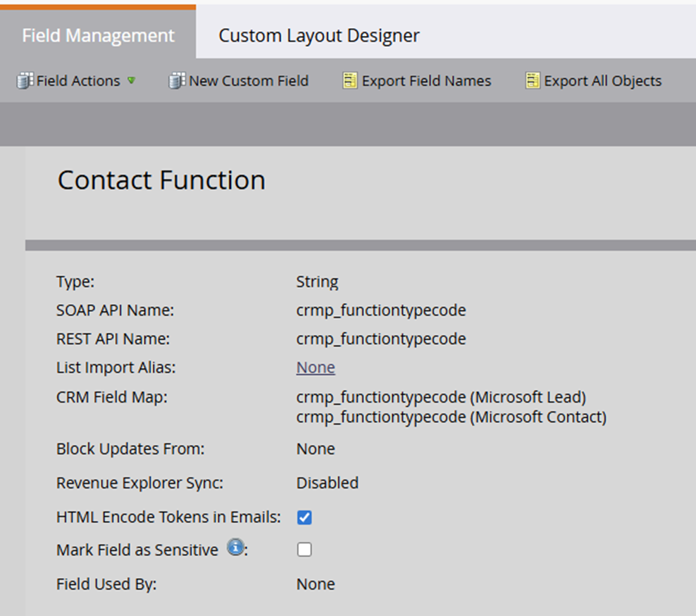Select the Microsoft Lead CRM field mapping

441,397
